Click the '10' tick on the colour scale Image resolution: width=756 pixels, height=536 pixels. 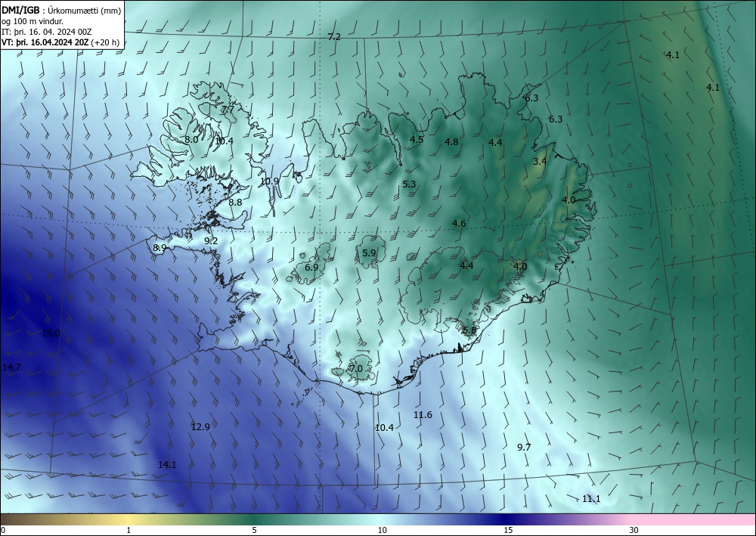(382, 531)
